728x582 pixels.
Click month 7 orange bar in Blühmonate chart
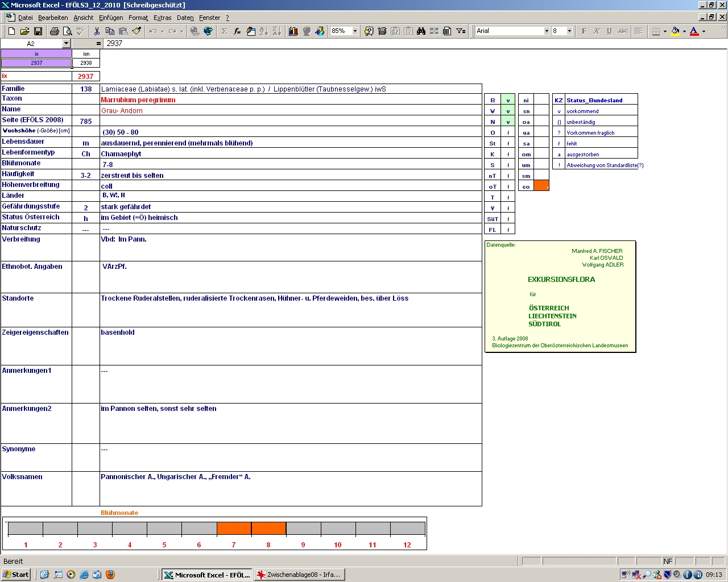point(234,529)
